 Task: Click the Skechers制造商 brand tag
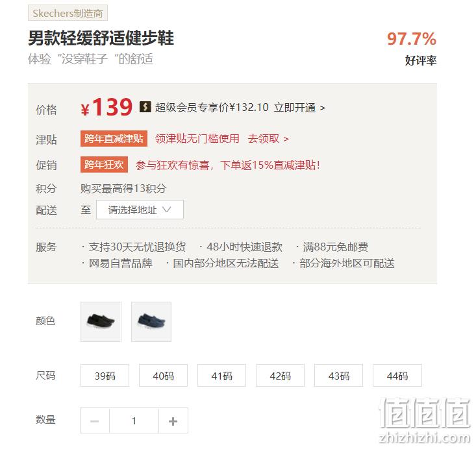(x=68, y=13)
